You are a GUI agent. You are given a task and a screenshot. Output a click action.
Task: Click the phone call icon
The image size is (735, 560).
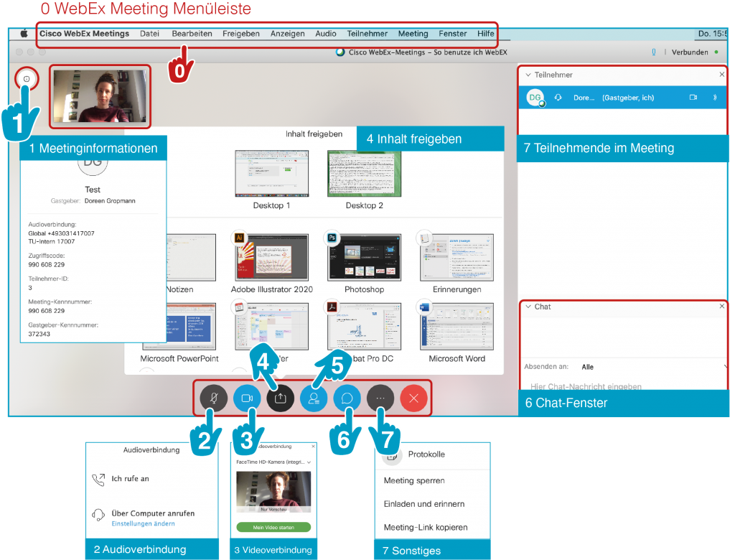tap(98, 480)
